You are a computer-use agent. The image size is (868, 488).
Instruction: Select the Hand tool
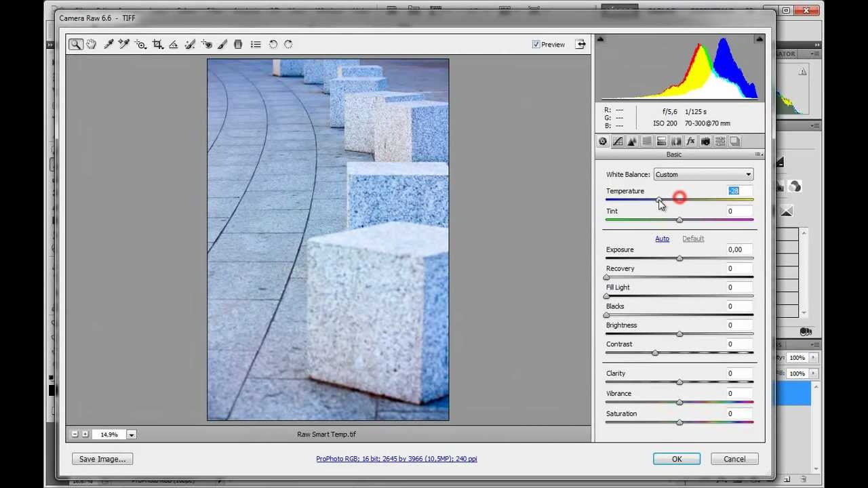point(91,44)
